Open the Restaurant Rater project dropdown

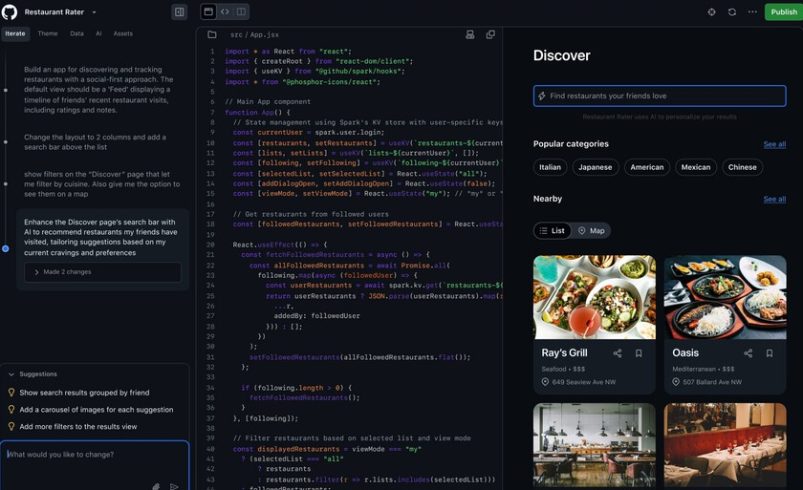[94, 13]
